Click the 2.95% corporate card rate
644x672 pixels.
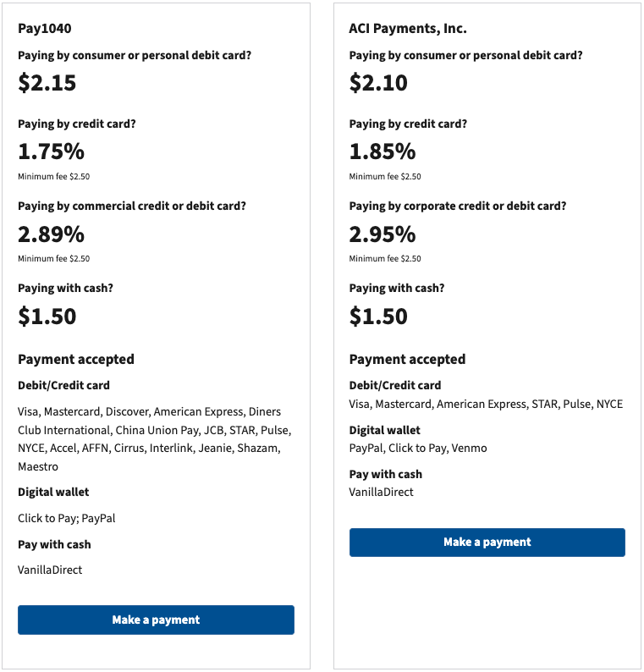pos(383,234)
